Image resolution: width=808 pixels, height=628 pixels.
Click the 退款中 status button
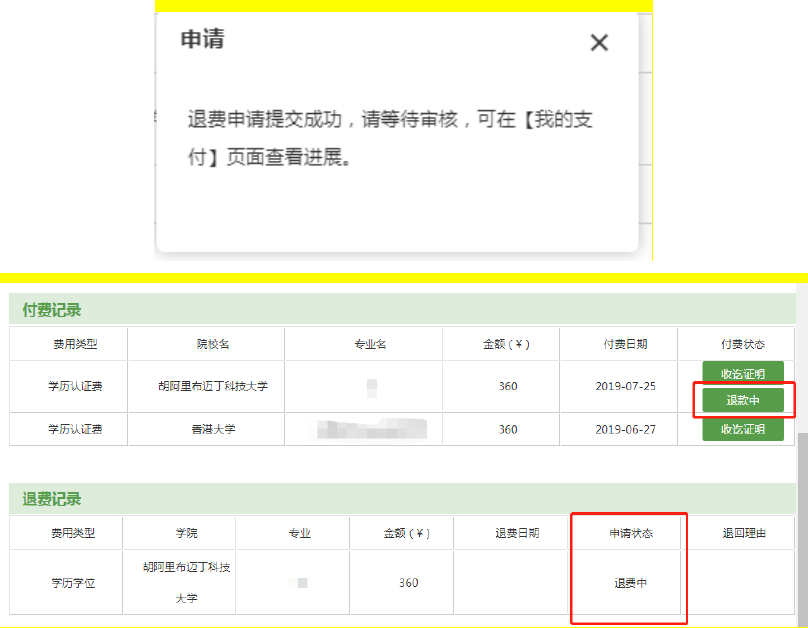coord(742,400)
